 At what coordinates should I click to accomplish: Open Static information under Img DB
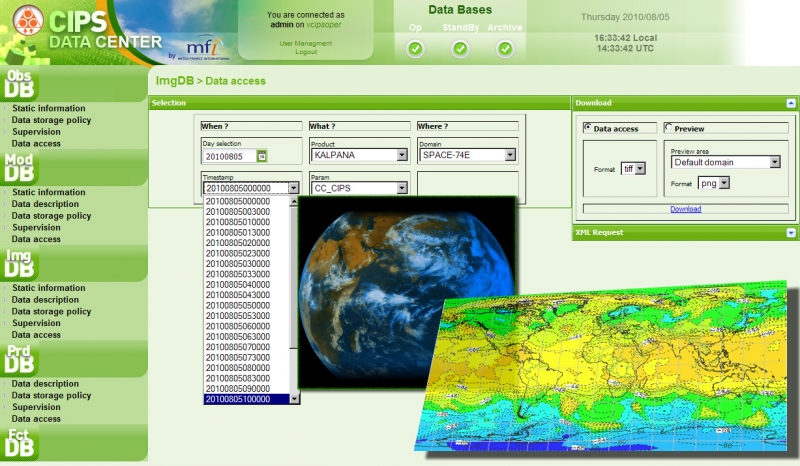48,288
